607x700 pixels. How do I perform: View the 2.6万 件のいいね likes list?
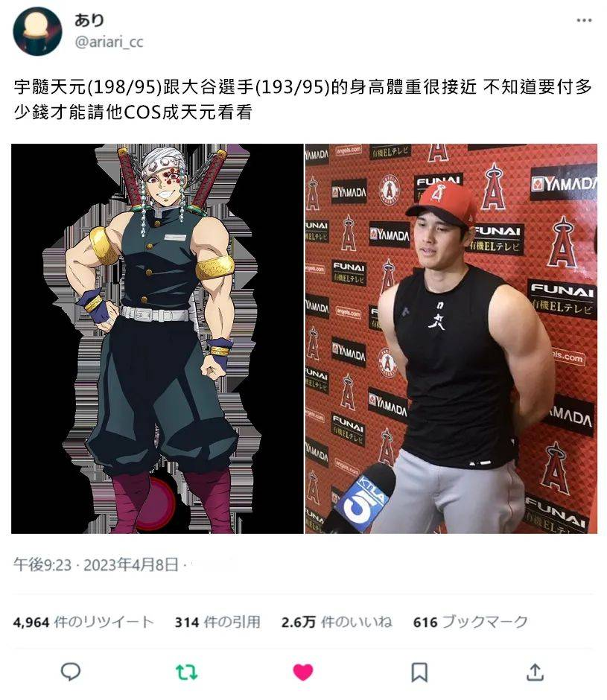pyautogui.click(x=337, y=622)
